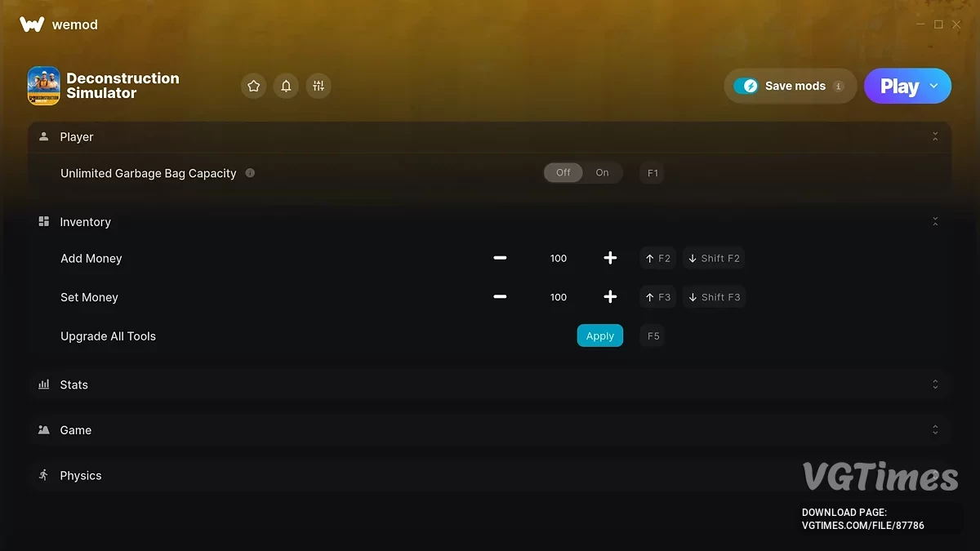This screenshot has width=980, height=551.
Task: Turn the Save mods switch off
Action: click(x=746, y=86)
